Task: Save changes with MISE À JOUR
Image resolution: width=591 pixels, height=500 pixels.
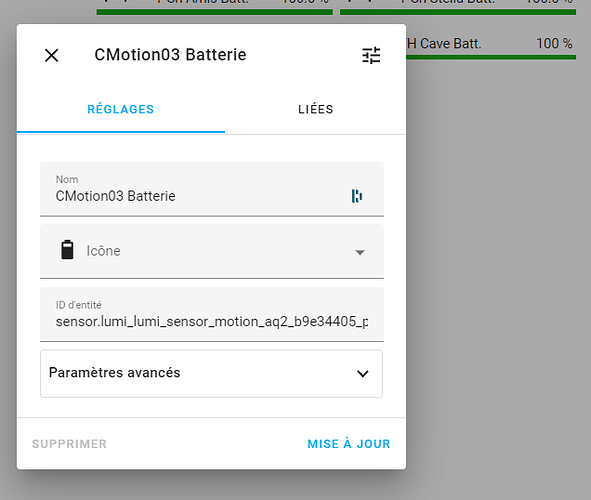Action: pyautogui.click(x=349, y=444)
